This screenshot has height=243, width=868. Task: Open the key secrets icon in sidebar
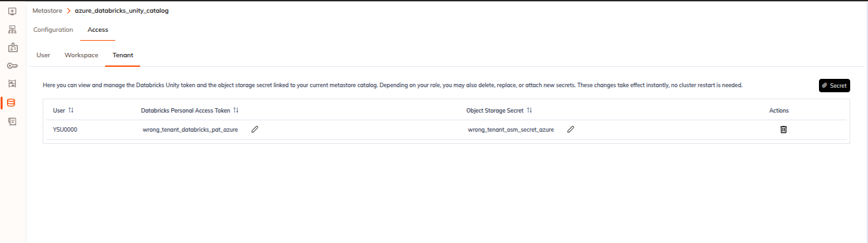(x=12, y=66)
